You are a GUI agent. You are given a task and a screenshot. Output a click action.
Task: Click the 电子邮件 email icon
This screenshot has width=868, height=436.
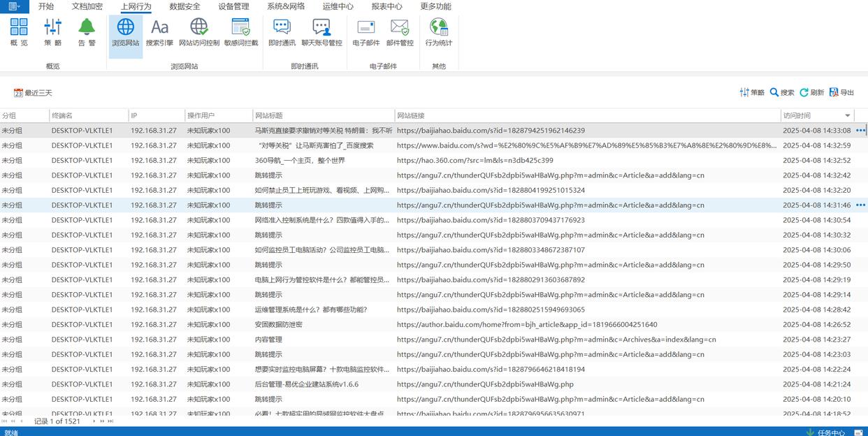[x=366, y=33]
